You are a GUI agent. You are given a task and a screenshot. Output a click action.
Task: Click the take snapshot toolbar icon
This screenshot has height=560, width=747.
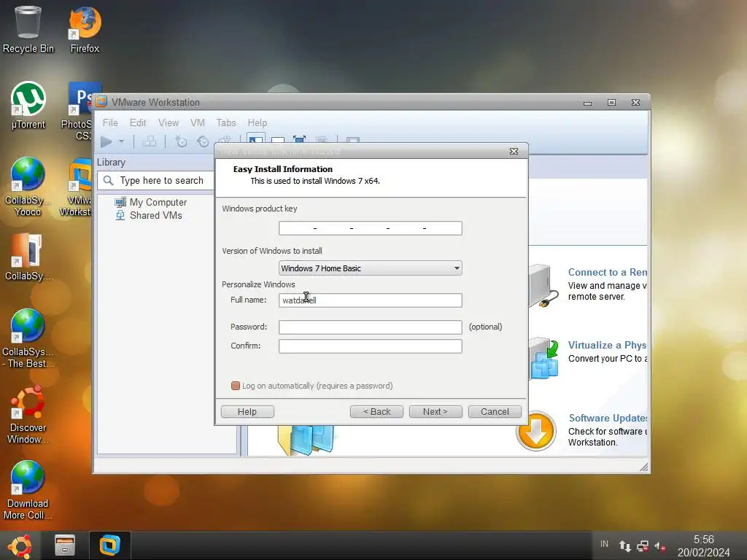(x=181, y=141)
